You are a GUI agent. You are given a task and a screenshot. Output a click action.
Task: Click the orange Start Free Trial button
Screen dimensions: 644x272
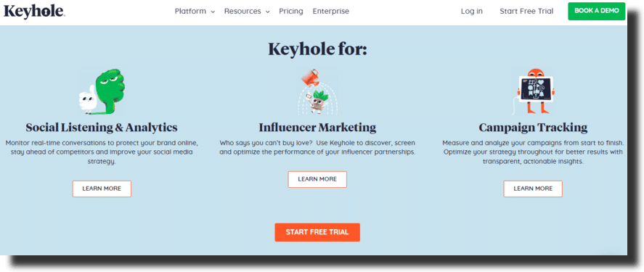pyautogui.click(x=317, y=232)
